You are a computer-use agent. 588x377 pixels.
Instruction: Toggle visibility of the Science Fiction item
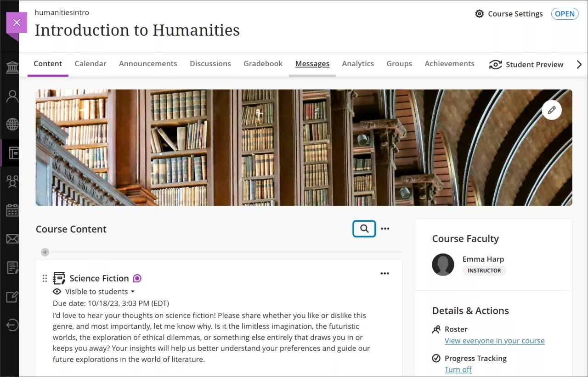pos(57,291)
